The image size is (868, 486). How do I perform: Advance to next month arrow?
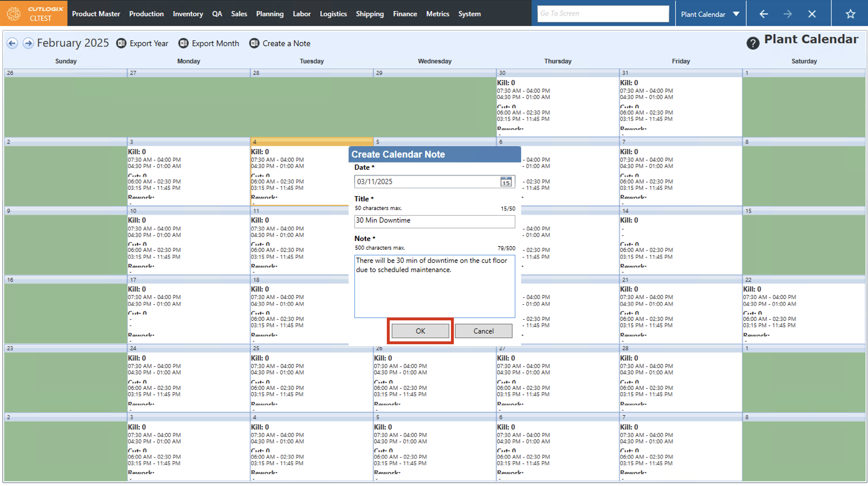tap(28, 43)
